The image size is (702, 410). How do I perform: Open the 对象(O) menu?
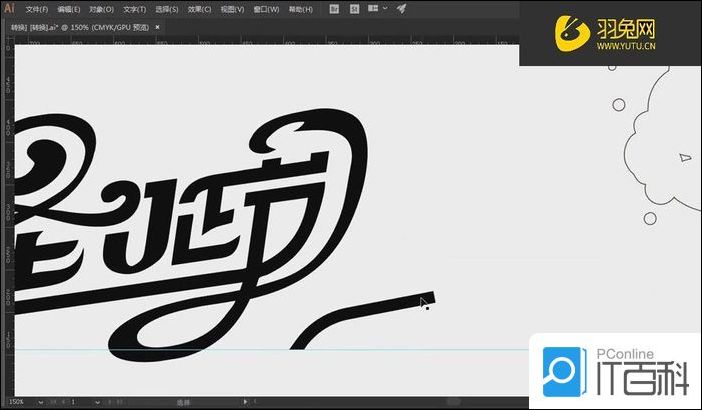click(x=102, y=9)
